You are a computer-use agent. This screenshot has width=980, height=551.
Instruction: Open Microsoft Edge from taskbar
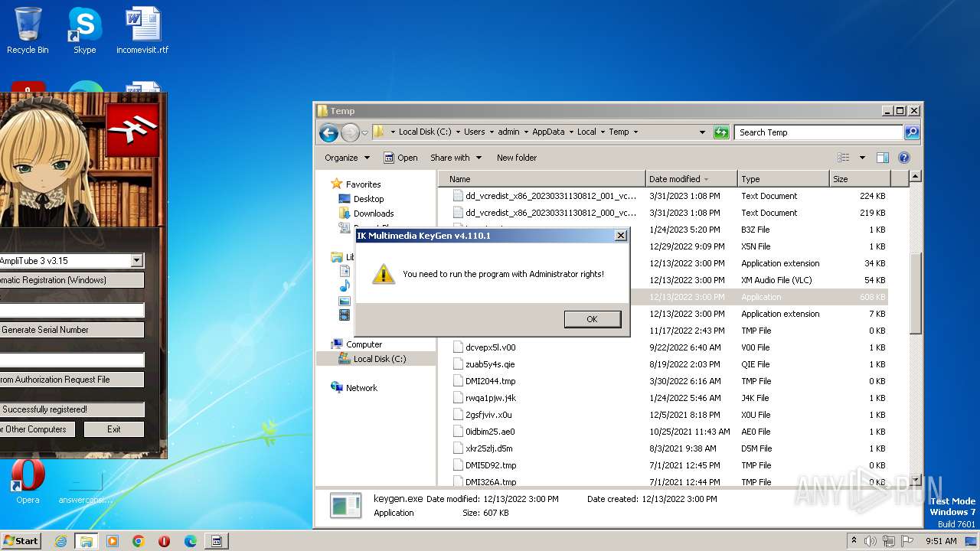coord(191,541)
